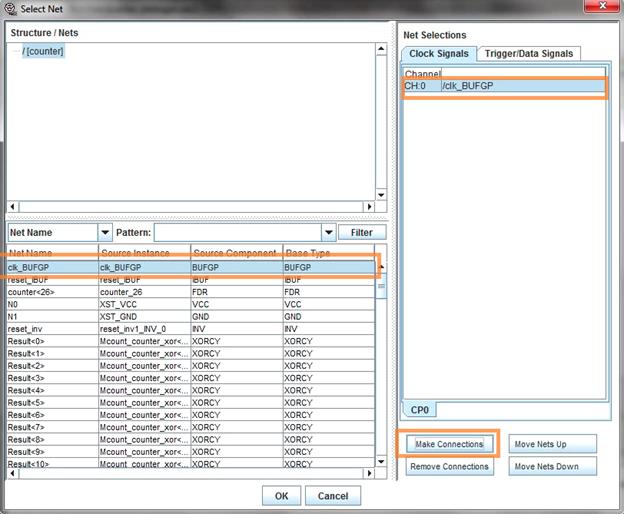624x514 pixels.
Task: Select the Result<9> net row
Action: point(190,452)
